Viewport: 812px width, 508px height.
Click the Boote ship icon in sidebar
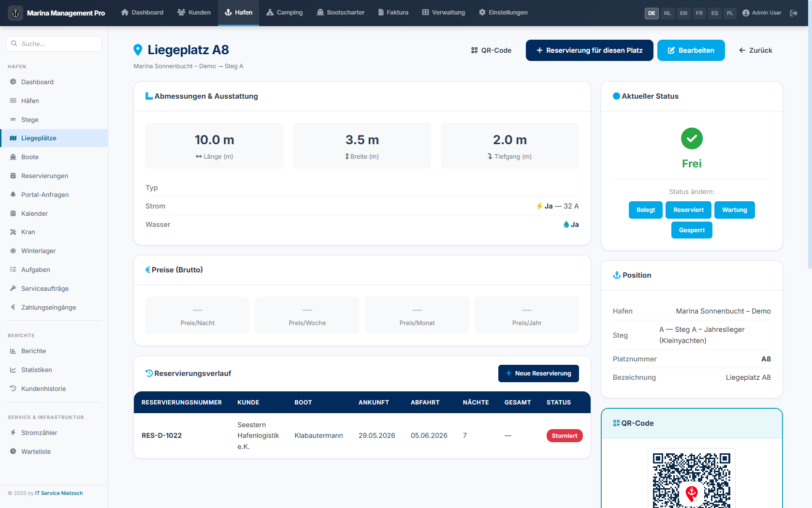(13, 157)
